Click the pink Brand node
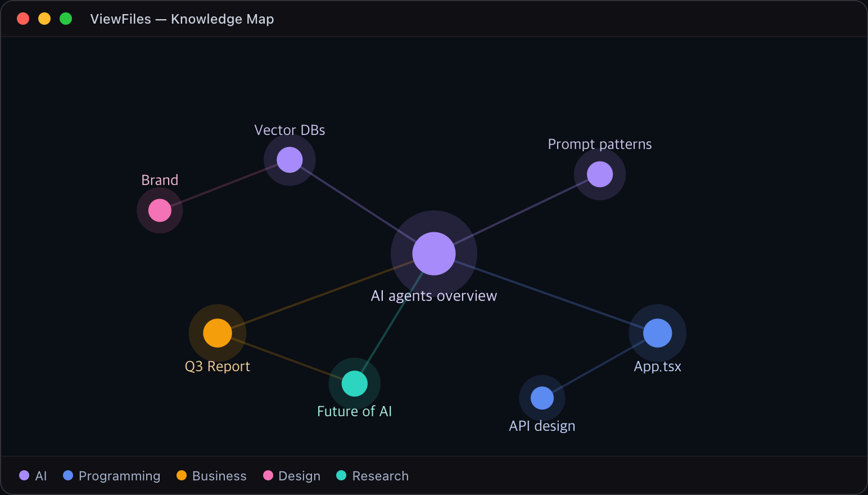The image size is (868, 495). pos(160,210)
